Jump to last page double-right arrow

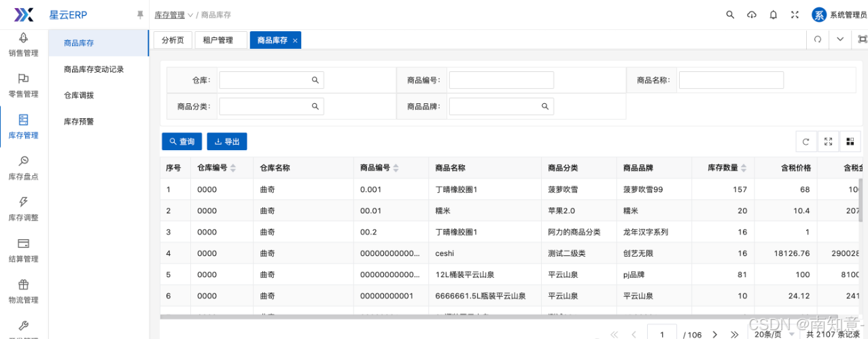pyautogui.click(x=734, y=334)
